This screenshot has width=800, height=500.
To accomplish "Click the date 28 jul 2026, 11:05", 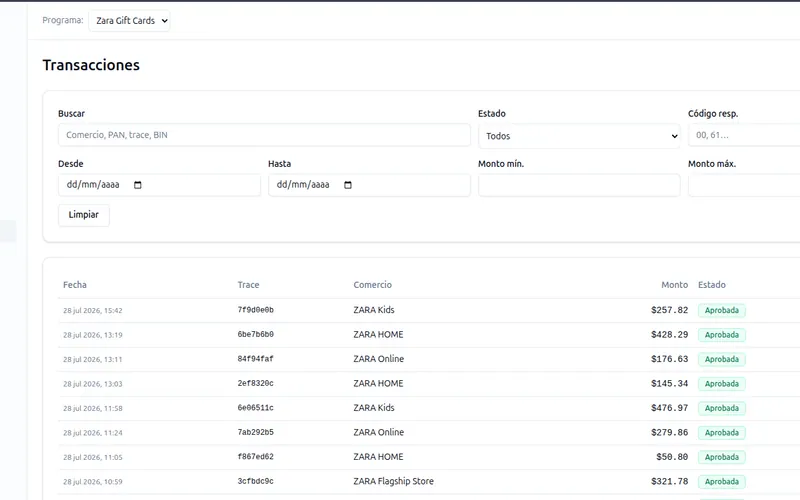I will (93, 457).
